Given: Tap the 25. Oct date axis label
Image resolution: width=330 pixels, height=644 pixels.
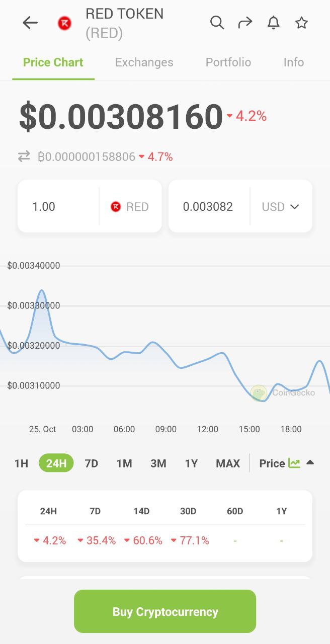Looking at the screenshot, I should (x=43, y=429).
